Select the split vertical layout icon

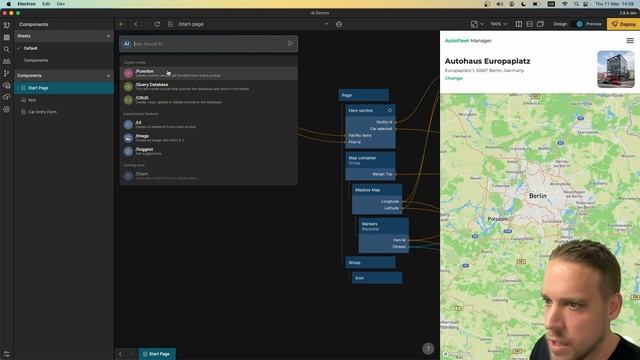point(519,24)
